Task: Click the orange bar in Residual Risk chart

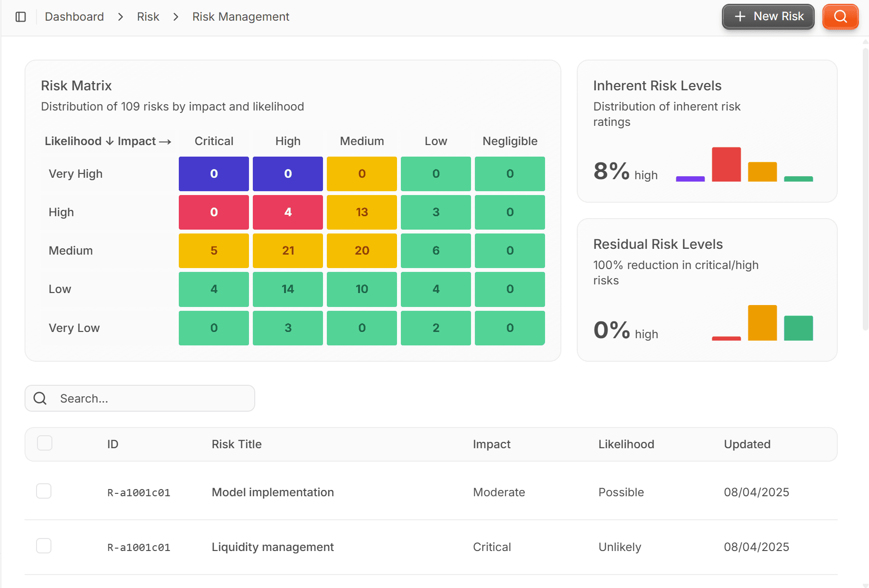Action: [762, 323]
